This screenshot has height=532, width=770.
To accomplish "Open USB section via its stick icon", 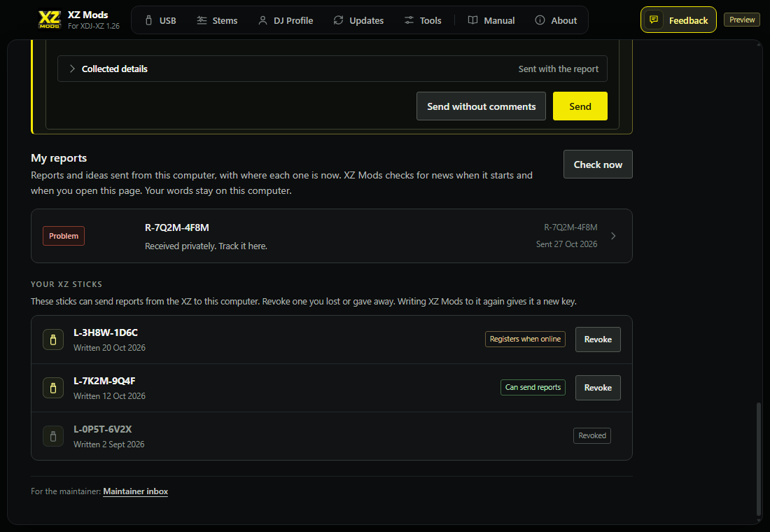I will click(149, 20).
